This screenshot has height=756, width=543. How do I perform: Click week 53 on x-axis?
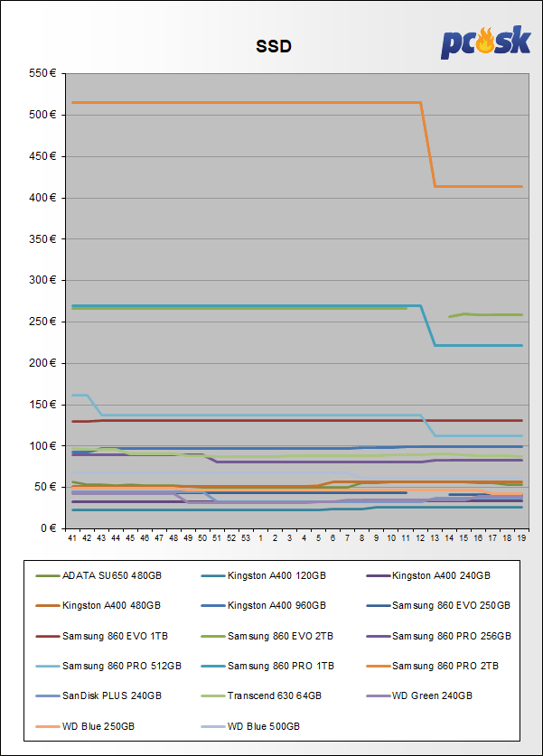pyautogui.click(x=246, y=538)
